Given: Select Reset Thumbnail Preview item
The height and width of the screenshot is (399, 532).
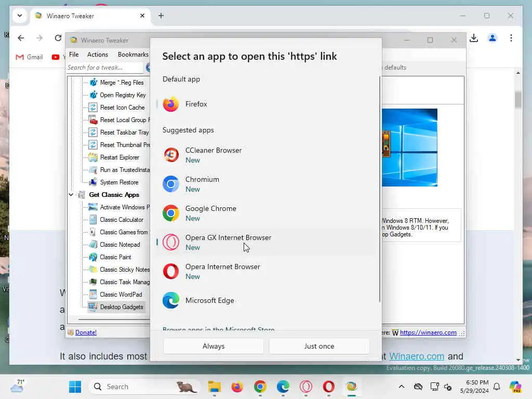Looking at the screenshot, I should tap(125, 145).
